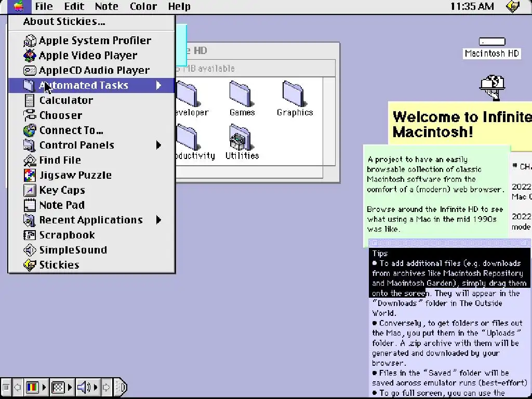Click the monitor color depth strip icon

coord(33,387)
